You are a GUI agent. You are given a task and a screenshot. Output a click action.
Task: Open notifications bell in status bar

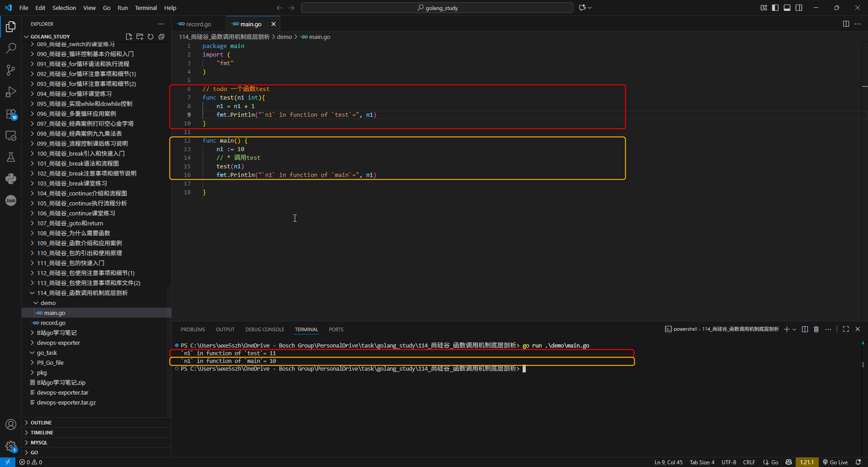[x=859, y=462]
